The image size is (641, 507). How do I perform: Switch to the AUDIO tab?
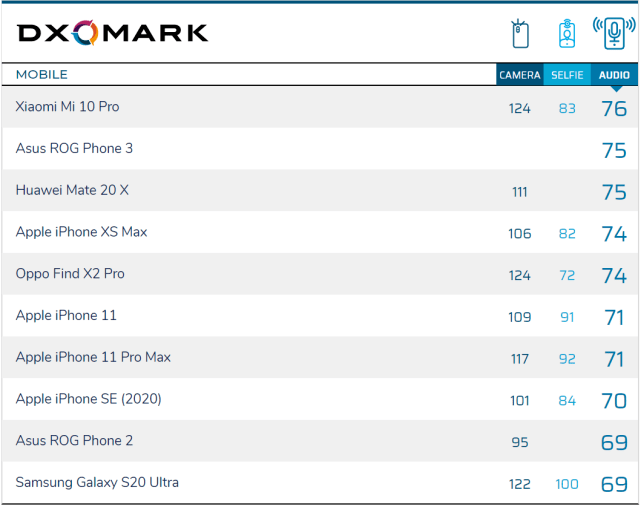click(x=614, y=75)
